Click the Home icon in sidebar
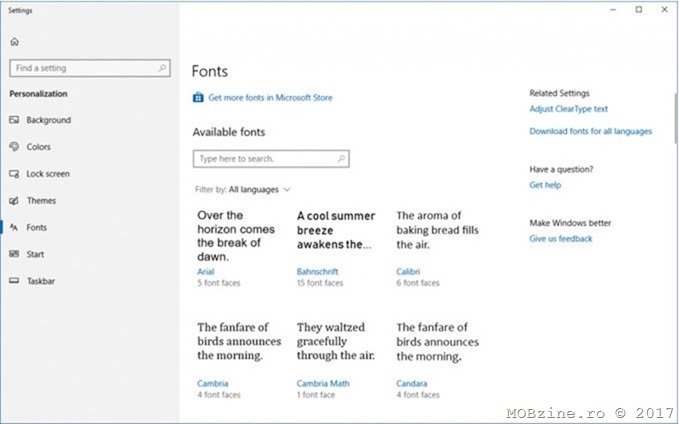 [14, 42]
